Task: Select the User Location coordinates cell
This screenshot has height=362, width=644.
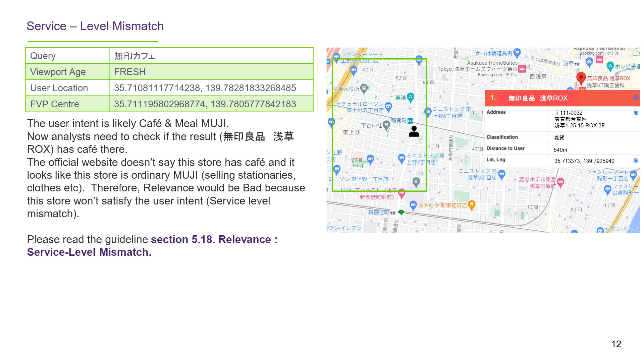Action: (211, 88)
